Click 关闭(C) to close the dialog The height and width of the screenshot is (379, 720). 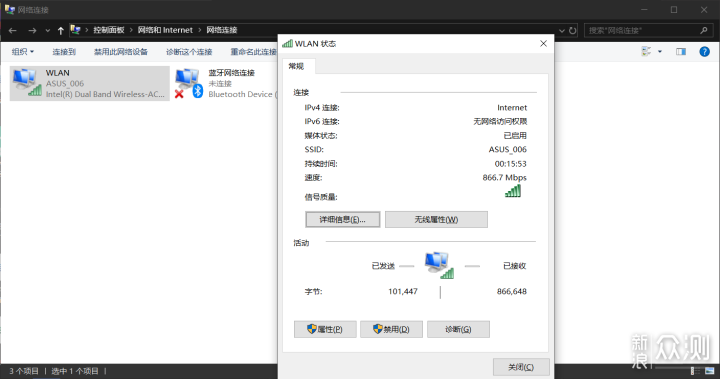pyautogui.click(x=521, y=367)
